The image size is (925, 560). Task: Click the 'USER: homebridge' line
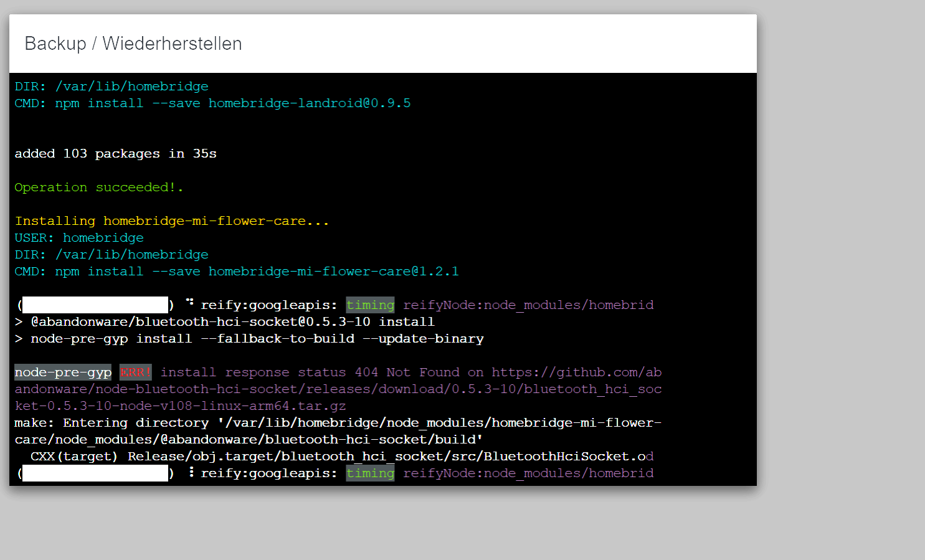click(x=79, y=238)
